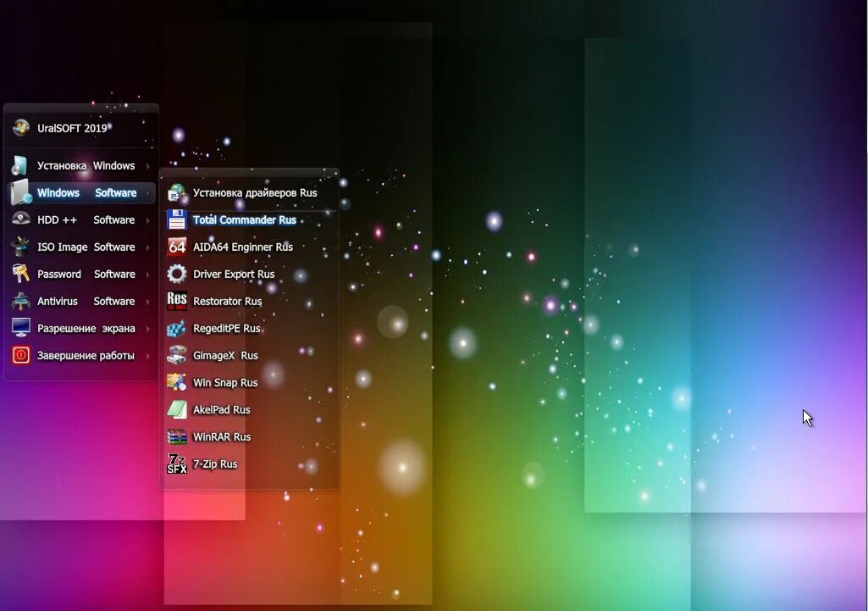This screenshot has height=611, width=868.
Task: Open the ISO Image Software menu entry
Action: pyautogui.click(x=81, y=247)
